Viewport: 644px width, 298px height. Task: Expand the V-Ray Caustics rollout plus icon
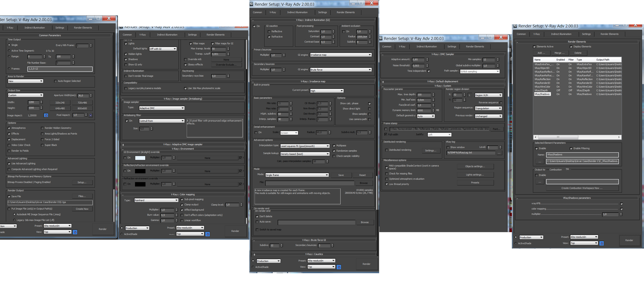pos(254,254)
